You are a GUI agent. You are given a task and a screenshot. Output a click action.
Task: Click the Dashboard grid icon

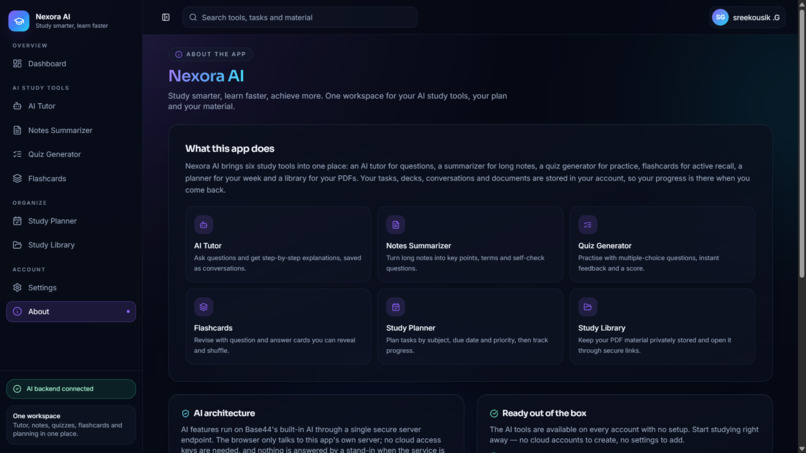tap(17, 64)
